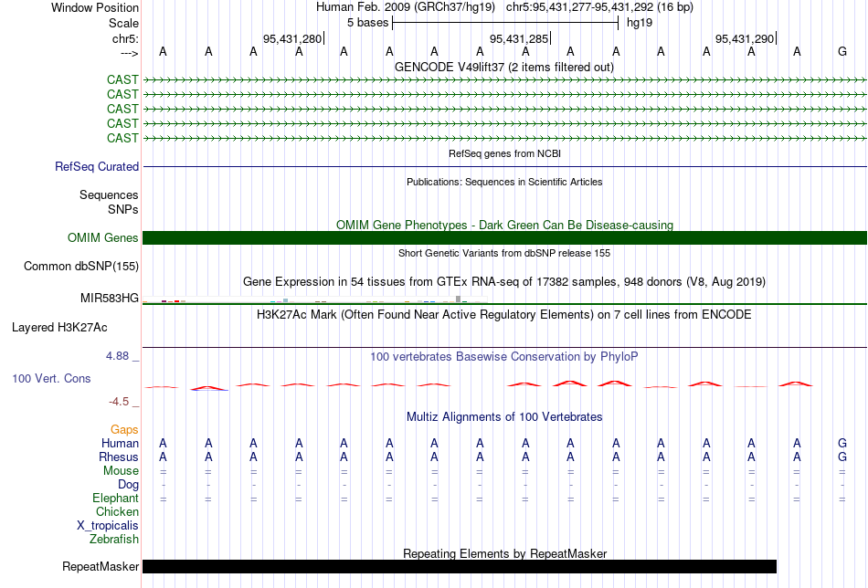Click the Window Position label
Screen dimensions: 868x588
click(95, 7)
